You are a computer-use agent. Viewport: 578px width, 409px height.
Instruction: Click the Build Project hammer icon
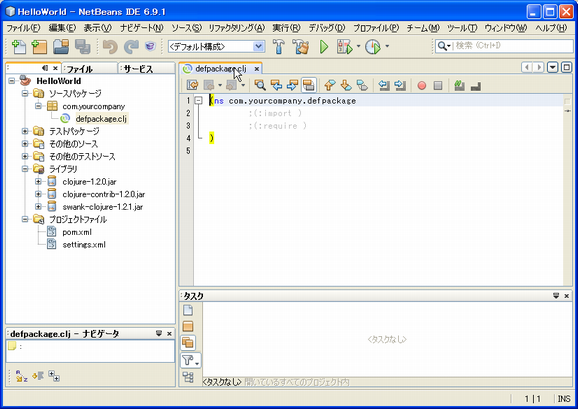279,47
